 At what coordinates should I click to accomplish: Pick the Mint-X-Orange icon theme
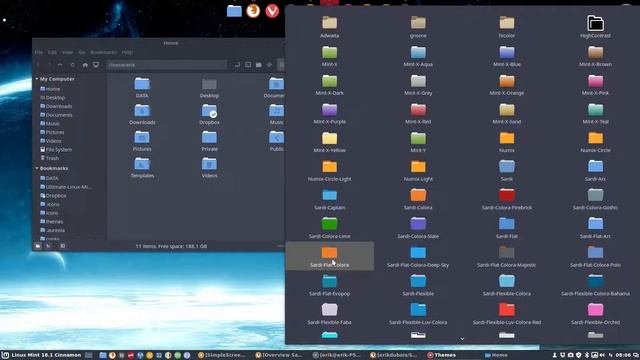tap(507, 84)
